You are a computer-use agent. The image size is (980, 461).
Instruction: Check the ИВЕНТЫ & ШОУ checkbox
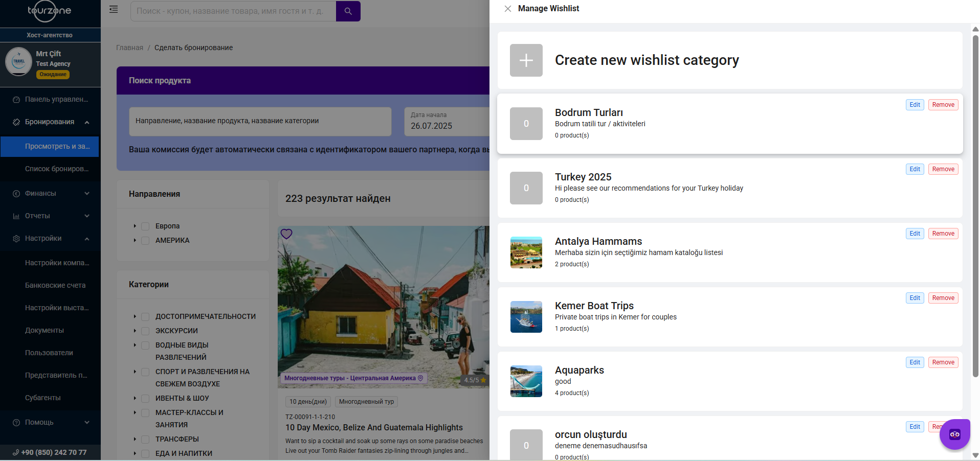pyautogui.click(x=145, y=399)
